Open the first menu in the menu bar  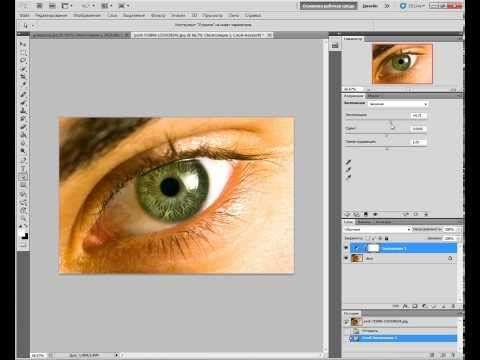tap(24, 15)
